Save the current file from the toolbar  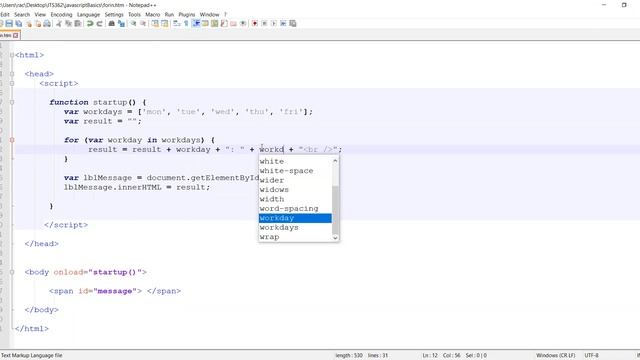(x=9, y=24)
